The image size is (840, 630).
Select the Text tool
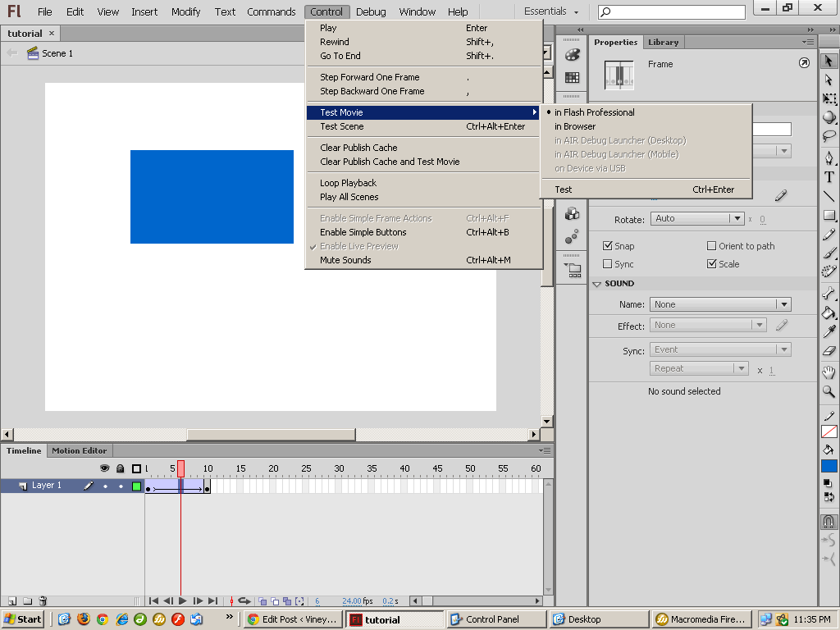829,177
